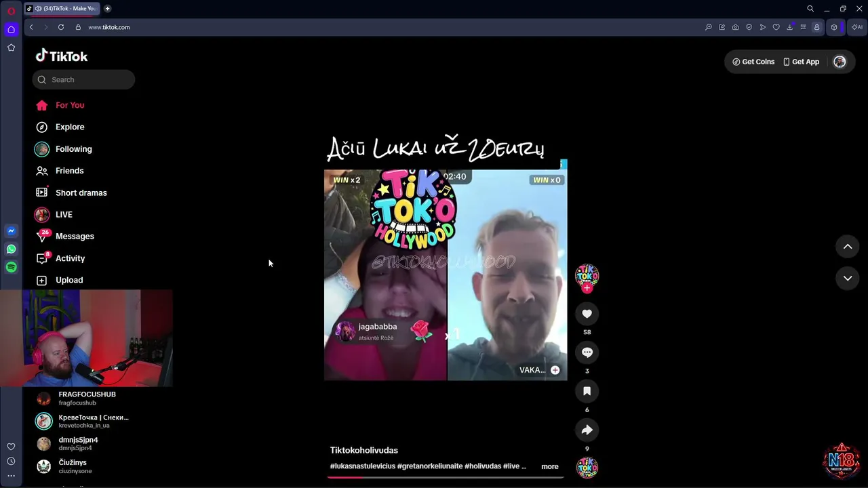Open sidebar three-dot settings menu
This screenshot has height=488, width=868.
[x=11, y=476]
